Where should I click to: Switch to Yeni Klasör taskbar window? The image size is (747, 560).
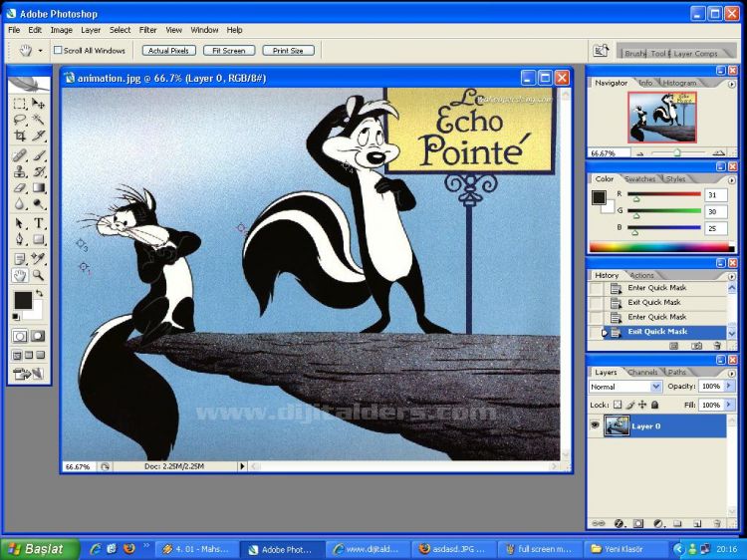pyautogui.click(x=626, y=549)
